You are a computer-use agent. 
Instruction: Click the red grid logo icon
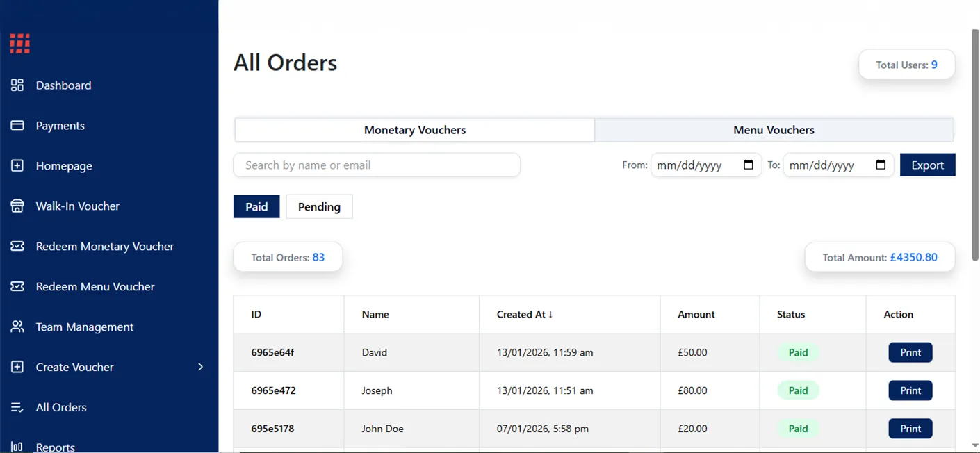pos(19,44)
